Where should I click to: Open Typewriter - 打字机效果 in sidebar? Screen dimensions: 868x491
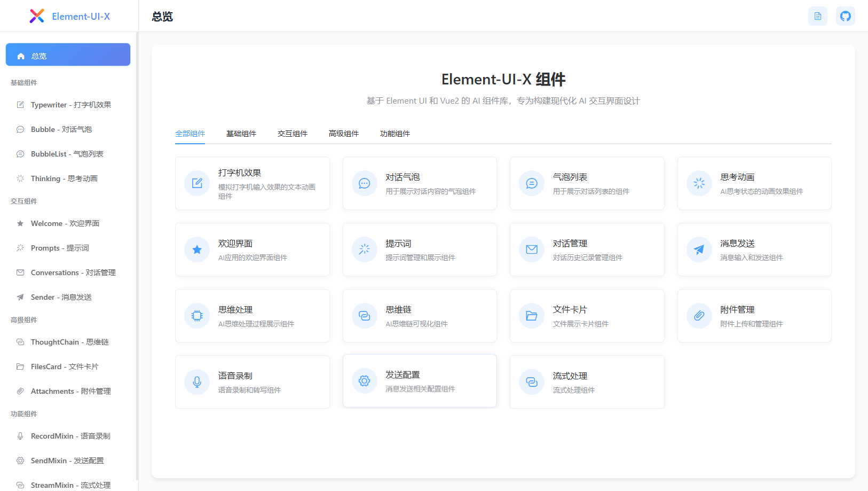[x=68, y=105]
